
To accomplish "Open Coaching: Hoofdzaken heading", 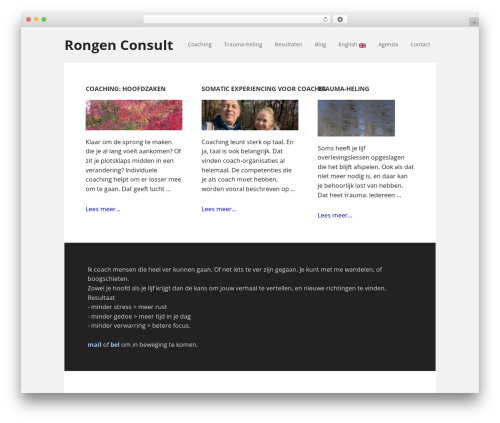I will (125, 89).
